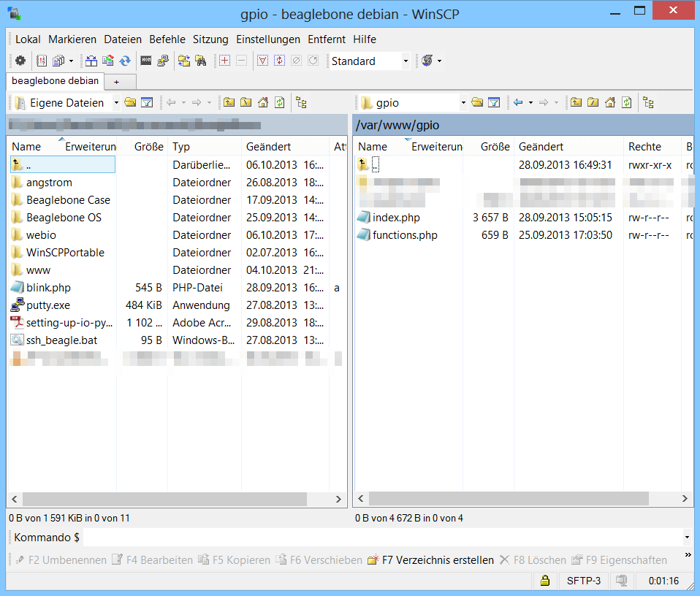Open the Hilfe menu
Image resolution: width=700 pixels, height=596 pixels.
coord(365,39)
